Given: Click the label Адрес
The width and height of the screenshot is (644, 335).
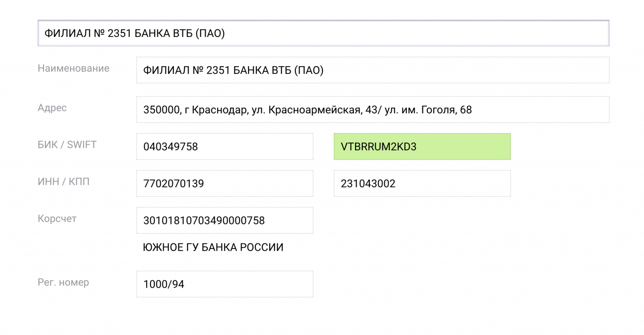Looking at the screenshot, I should pos(52,108).
